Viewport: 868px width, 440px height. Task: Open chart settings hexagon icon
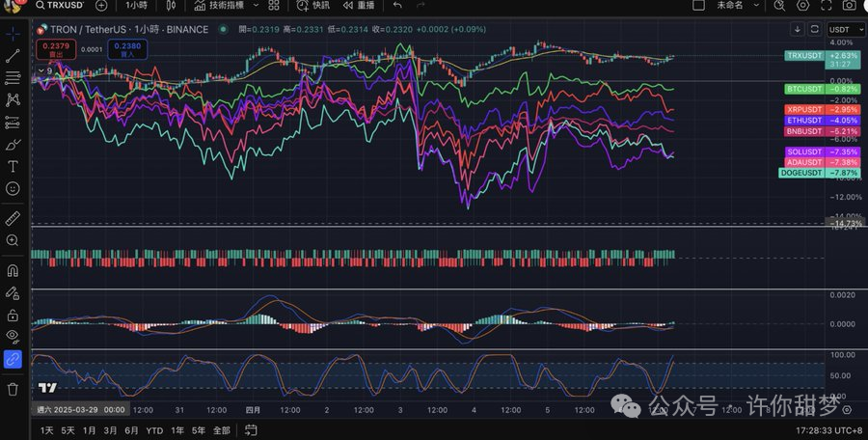pyautogui.click(x=802, y=5)
